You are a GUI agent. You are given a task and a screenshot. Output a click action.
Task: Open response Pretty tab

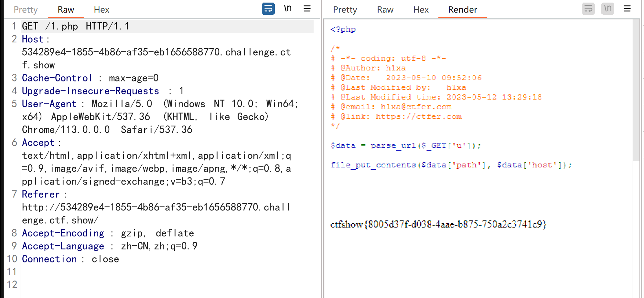click(x=345, y=10)
